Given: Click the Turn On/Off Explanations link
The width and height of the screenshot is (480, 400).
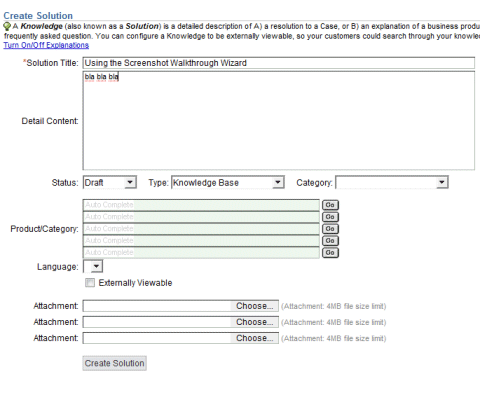Looking at the screenshot, I should [46, 45].
